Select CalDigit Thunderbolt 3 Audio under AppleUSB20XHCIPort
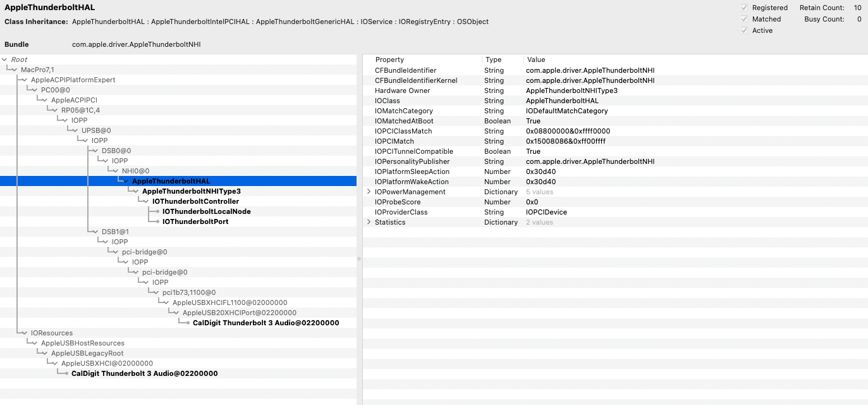This screenshot has width=868, height=405. (x=266, y=323)
